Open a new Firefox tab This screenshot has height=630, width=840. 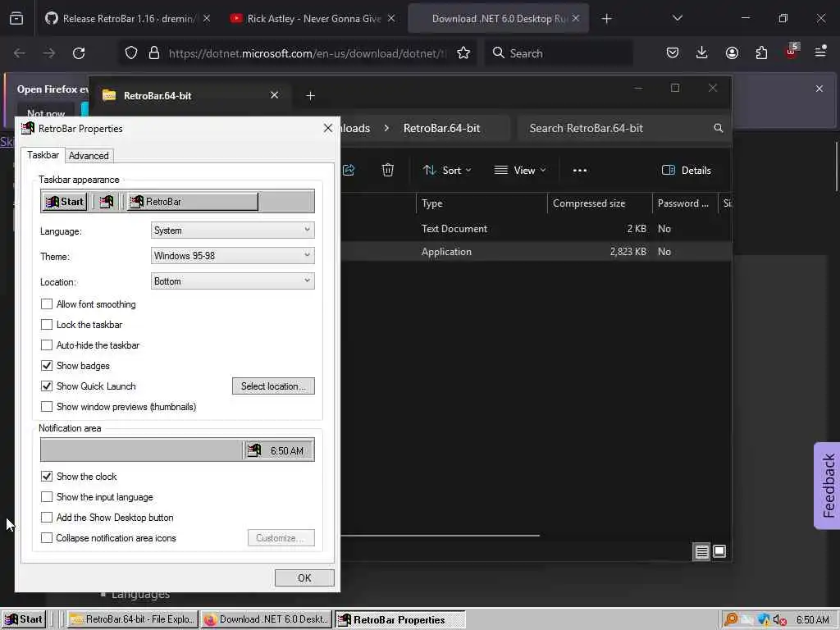(606, 19)
